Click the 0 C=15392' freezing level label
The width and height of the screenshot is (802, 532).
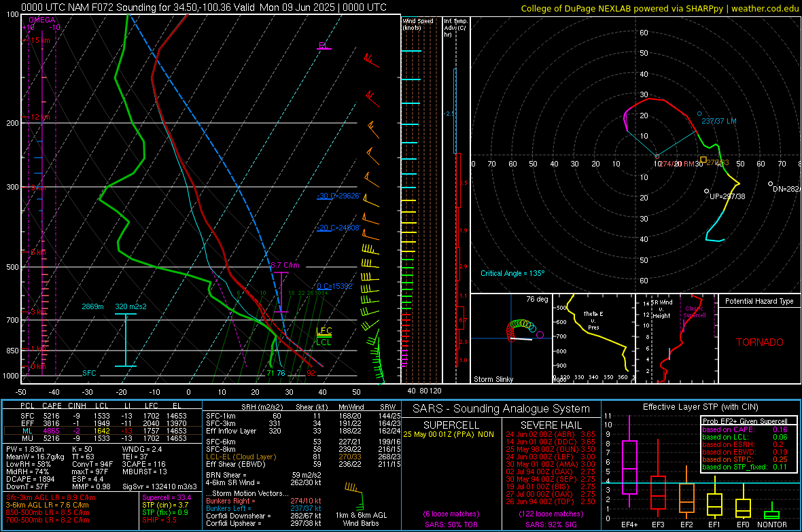335,286
